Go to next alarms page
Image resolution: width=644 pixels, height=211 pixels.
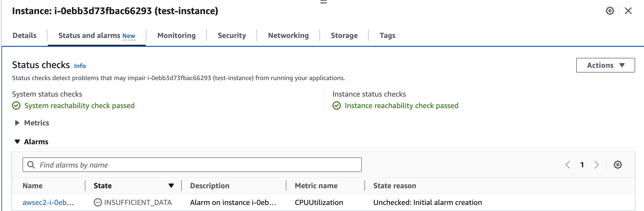click(x=597, y=165)
